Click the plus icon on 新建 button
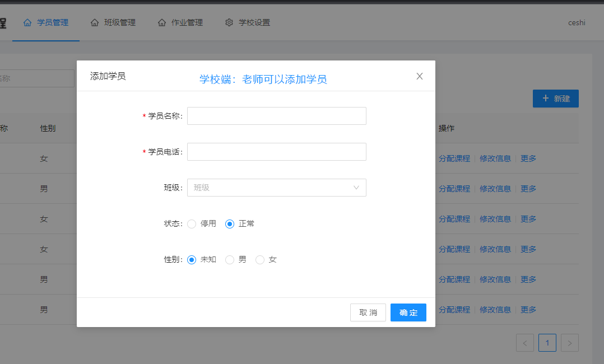 tap(546, 98)
